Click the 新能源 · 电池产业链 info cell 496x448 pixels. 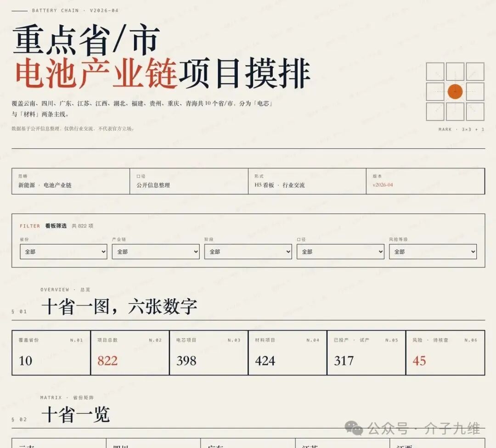click(x=71, y=181)
